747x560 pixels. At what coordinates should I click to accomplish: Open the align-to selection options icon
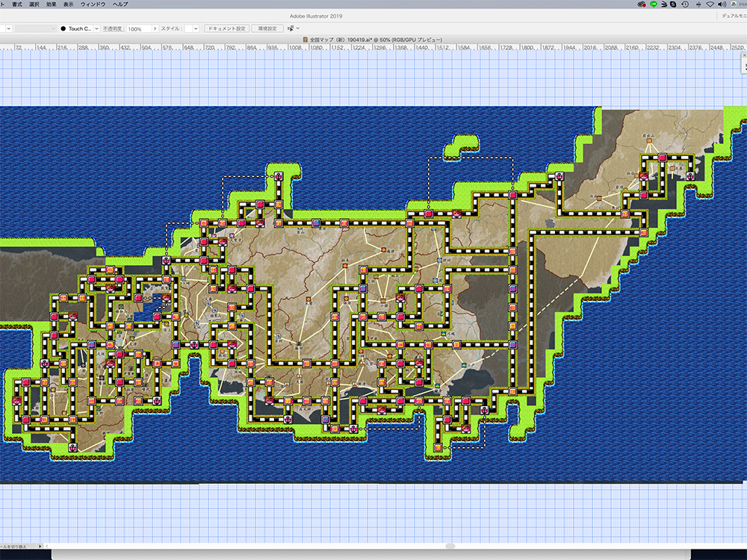pos(292,28)
